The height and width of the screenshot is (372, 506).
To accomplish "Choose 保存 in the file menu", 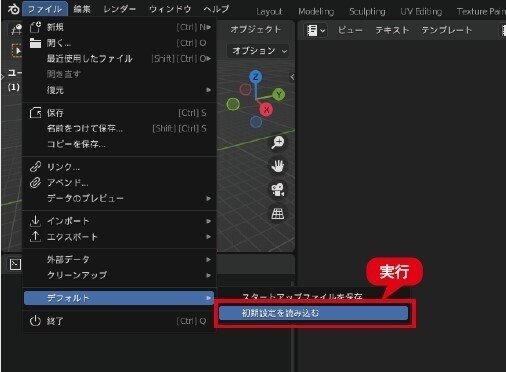I will click(x=120, y=113).
